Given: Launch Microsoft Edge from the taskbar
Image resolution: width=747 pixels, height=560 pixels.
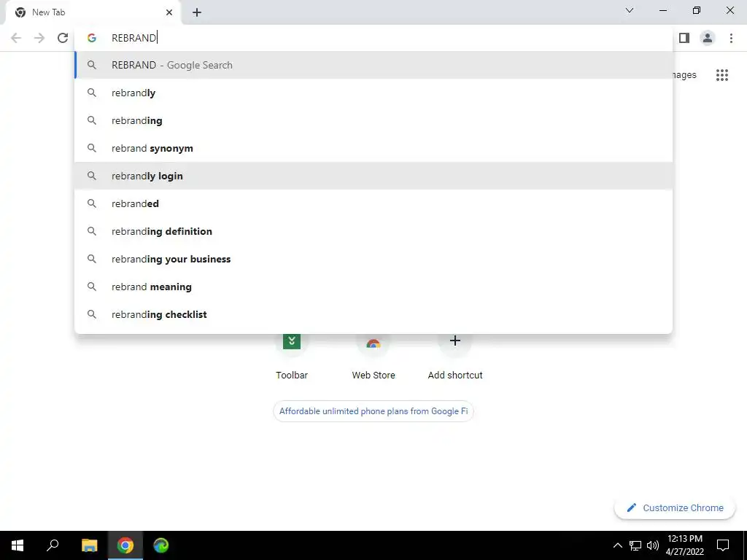Looking at the screenshot, I should 161,545.
